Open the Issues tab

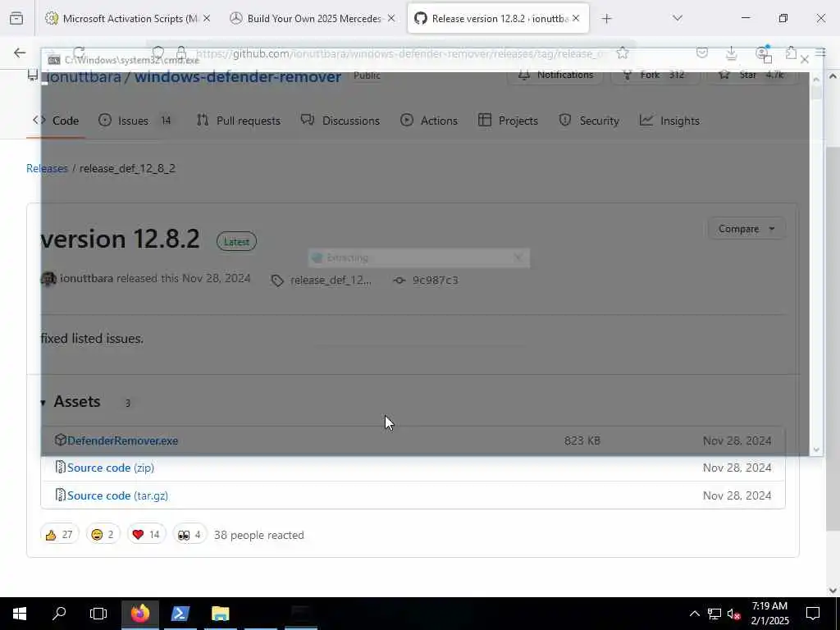135,121
